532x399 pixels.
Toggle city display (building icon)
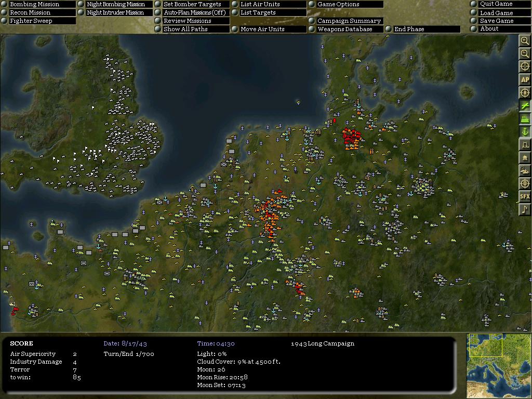525,157
